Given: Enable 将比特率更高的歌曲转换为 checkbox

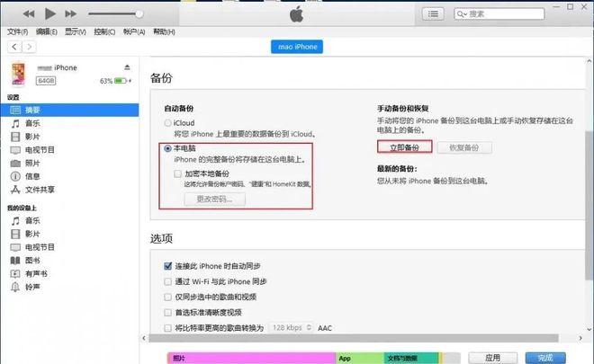Looking at the screenshot, I should 167,328.
